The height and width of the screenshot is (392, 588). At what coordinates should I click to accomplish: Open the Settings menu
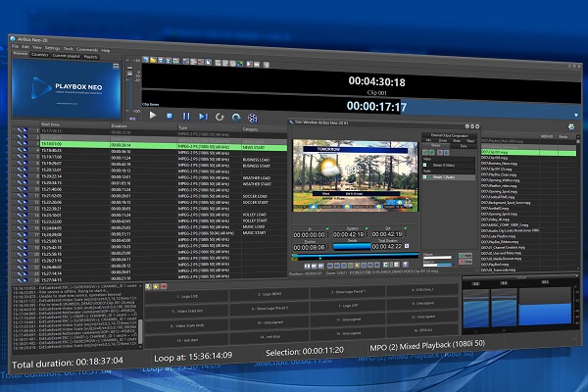coord(53,48)
